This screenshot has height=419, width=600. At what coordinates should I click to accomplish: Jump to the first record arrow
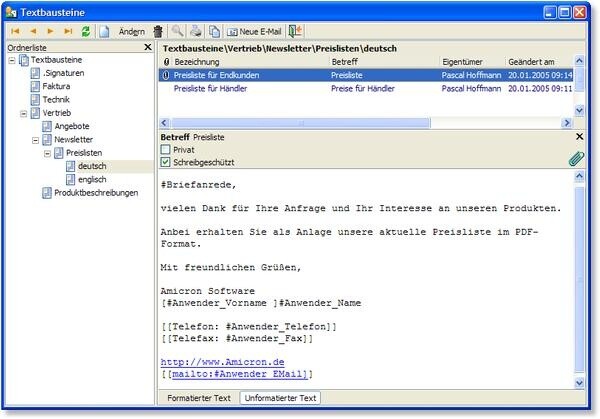(15, 32)
